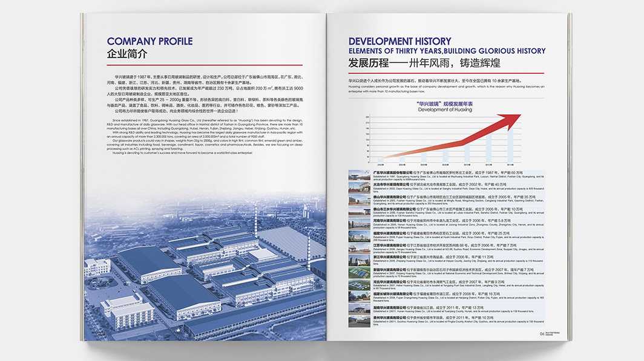
Task: Click company name "湖南华兴玻璃有限公司"
Action: coord(389,308)
